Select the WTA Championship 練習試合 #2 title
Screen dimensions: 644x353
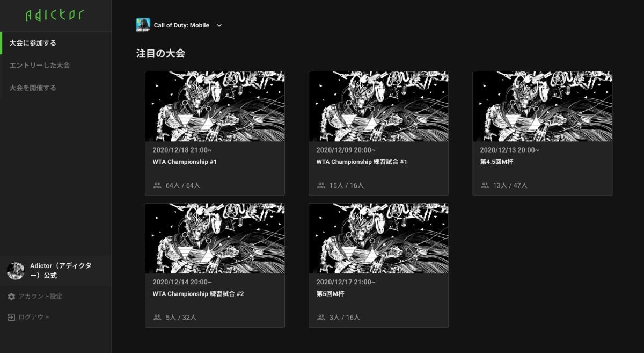pos(199,294)
